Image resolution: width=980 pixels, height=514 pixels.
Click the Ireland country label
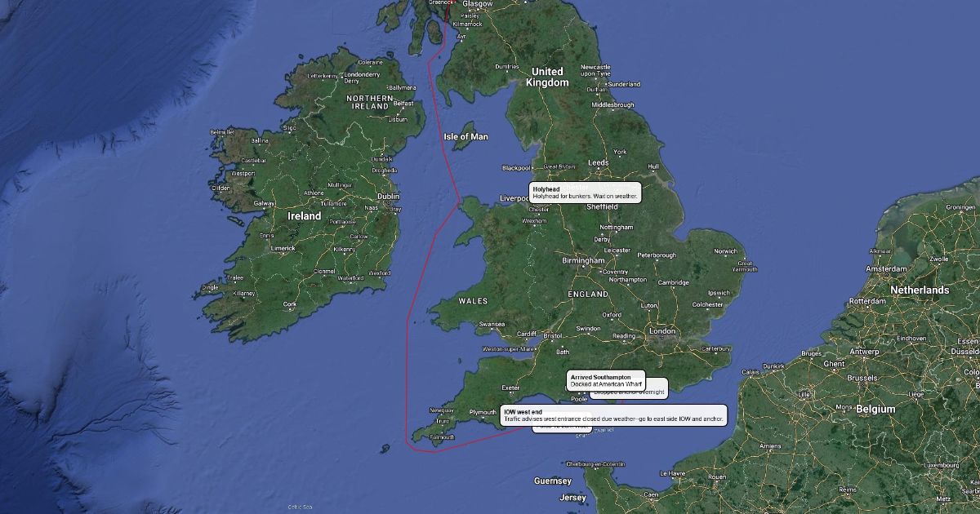305,216
